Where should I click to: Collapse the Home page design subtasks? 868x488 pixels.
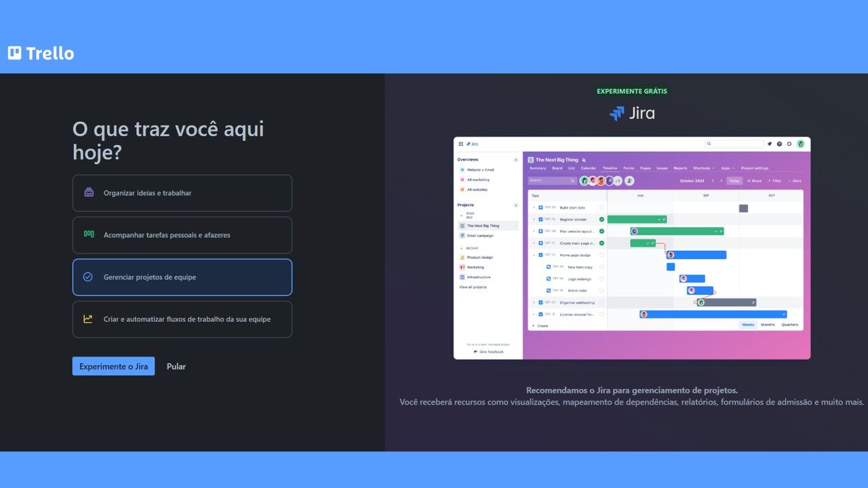pyautogui.click(x=534, y=256)
